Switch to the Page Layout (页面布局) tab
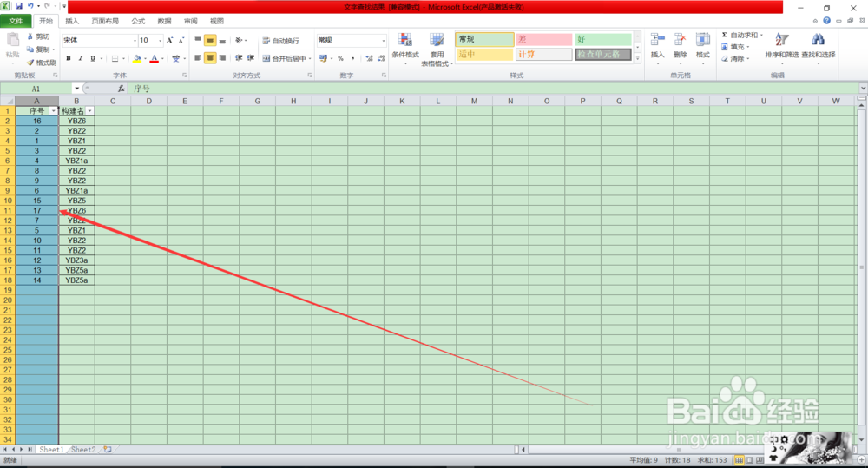The height and width of the screenshot is (468, 868). tap(105, 21)
